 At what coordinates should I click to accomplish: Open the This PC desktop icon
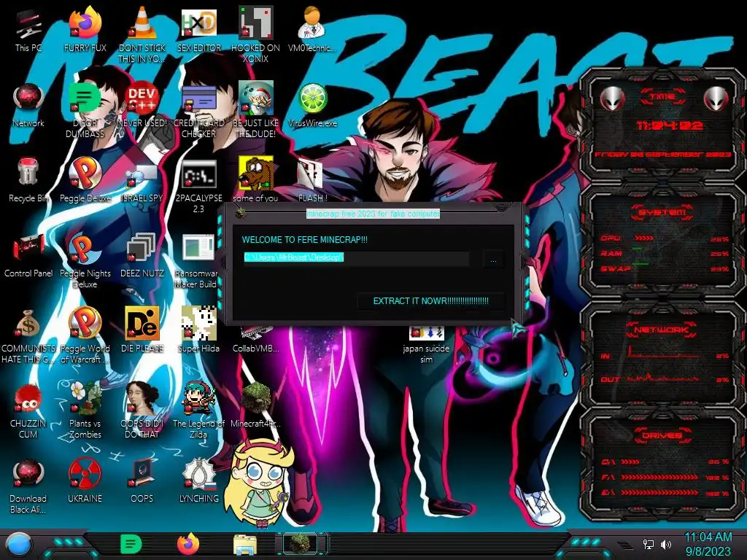click(28, 30)
